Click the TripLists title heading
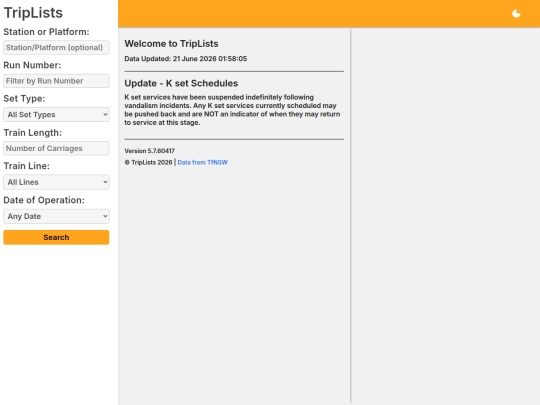Viewport: 540px width, 405px height. point(33,13)
